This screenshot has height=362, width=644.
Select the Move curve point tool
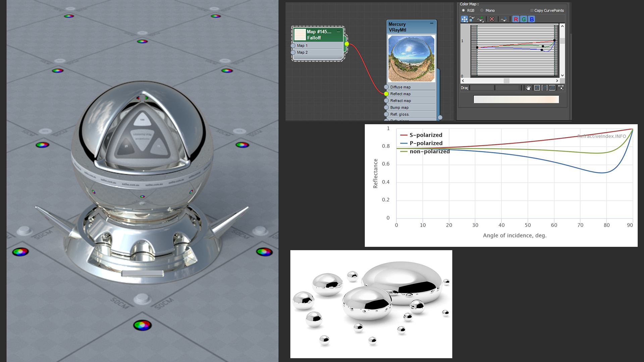(464, 19)
